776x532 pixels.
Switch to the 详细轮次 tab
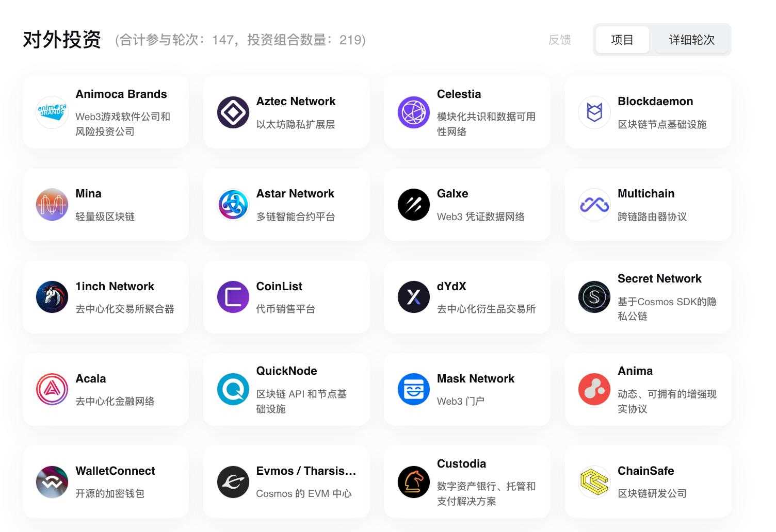tap(691, 40)
